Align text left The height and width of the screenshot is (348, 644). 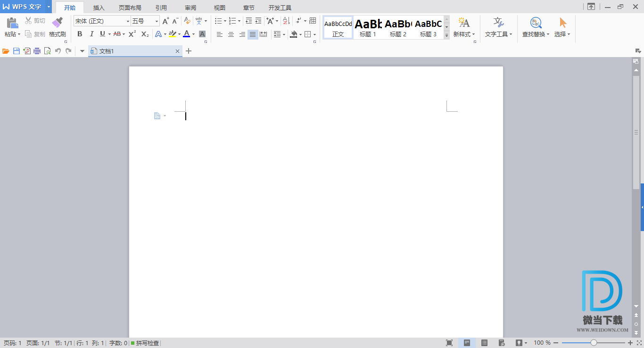pos(220,34)
